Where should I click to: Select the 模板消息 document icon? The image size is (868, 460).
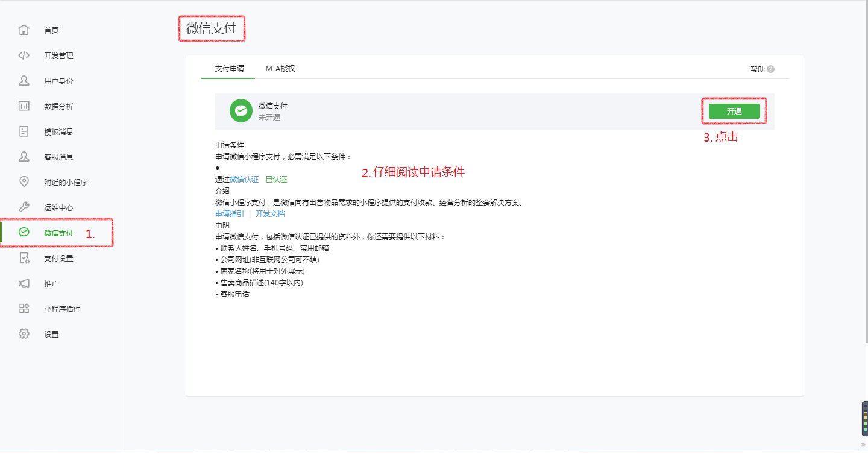pos(24,131)
